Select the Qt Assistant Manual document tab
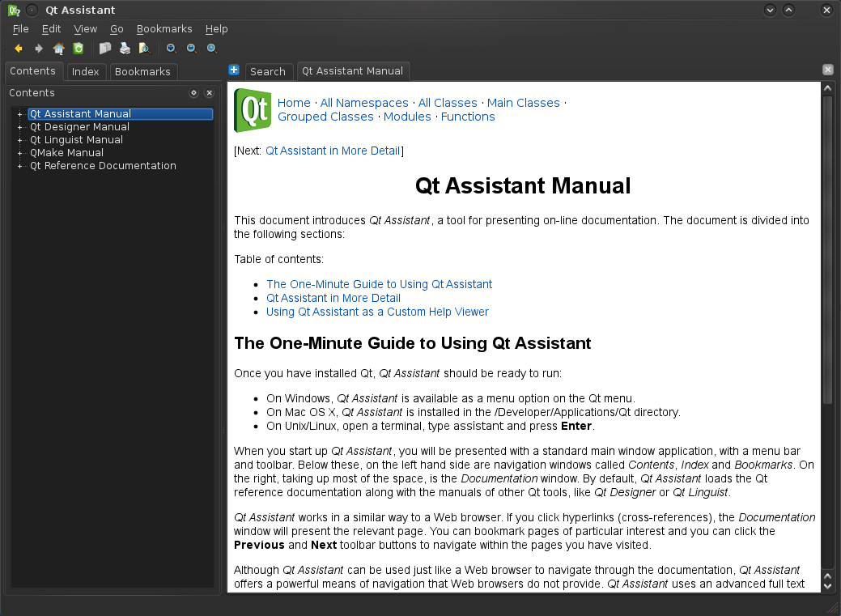Viewport: 841px width, 616px height. pos(352,71)
